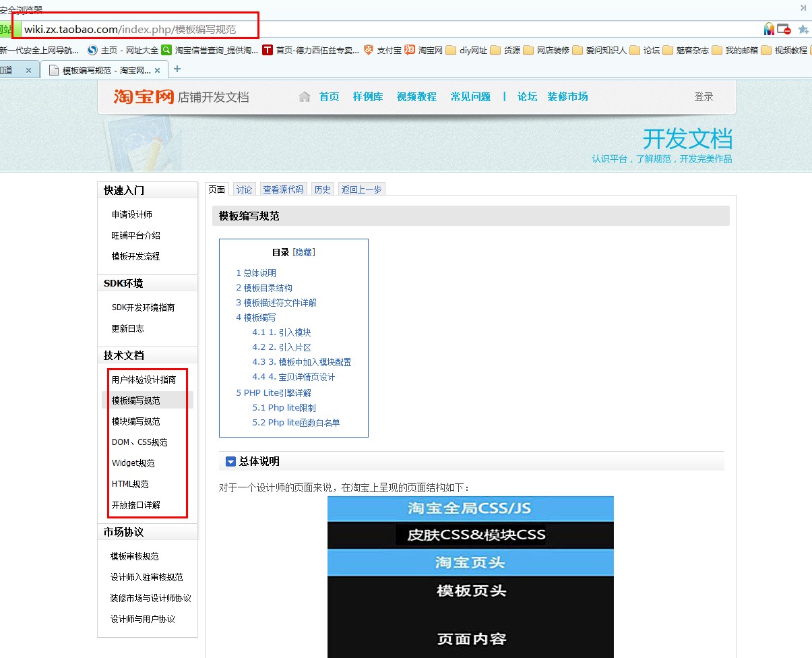The width and height of the screenshot is (812, 658).
Task: Open 申请设计师 in the sidebar
Action: point(132,214)
